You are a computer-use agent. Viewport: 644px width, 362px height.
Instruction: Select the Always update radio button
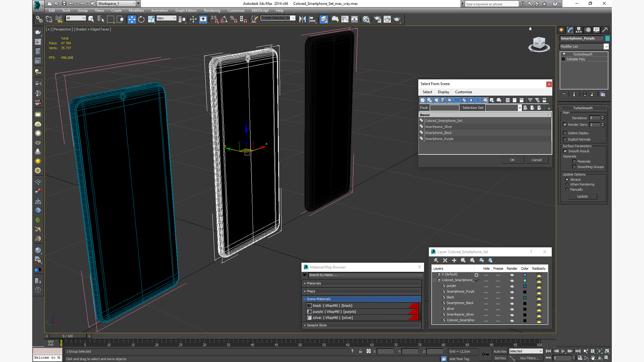[x=567, y=179]
